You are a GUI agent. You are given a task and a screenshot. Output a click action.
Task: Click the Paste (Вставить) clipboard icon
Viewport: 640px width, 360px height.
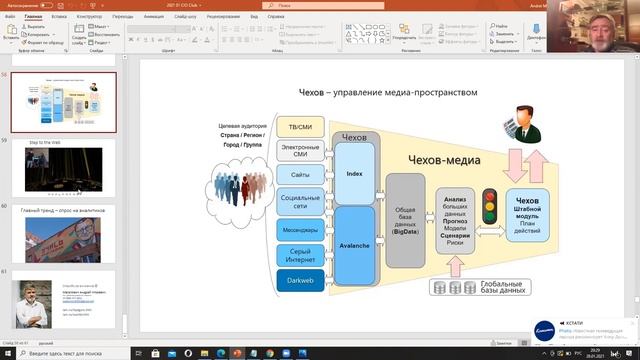[x=11, y=30]
